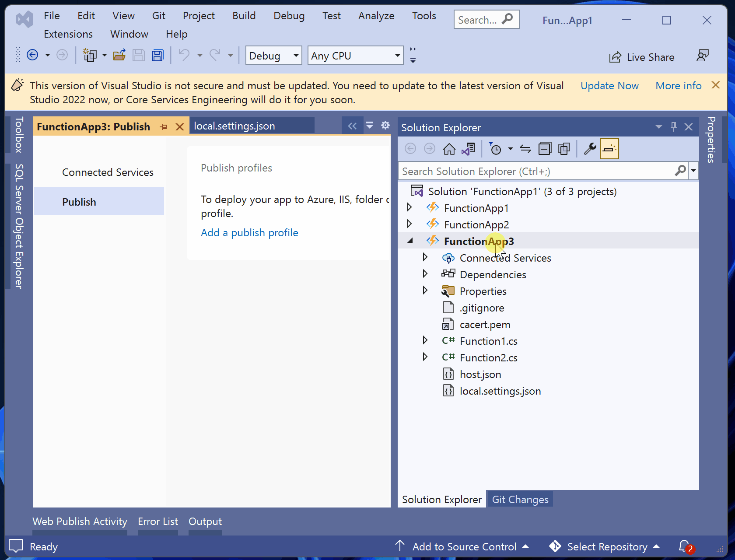Collapse All in Solution Explorer
Viewport: 735px width, 560px height.
tap(545, 149)
